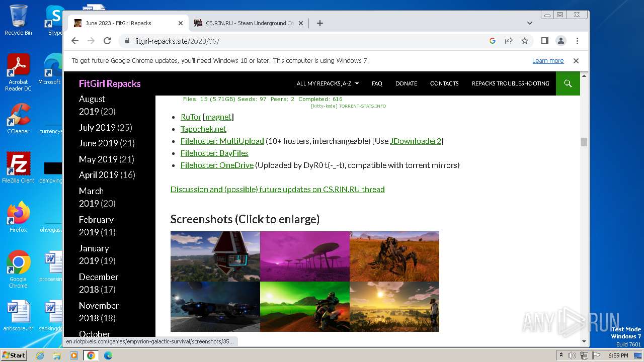This screenshot has width=644, height=362.
Task: Share this page via the share icon
Action: click(x=509, y=41)
